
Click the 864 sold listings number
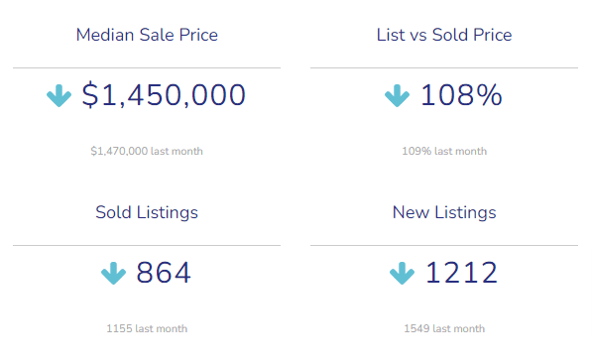(x=164, y=272)
